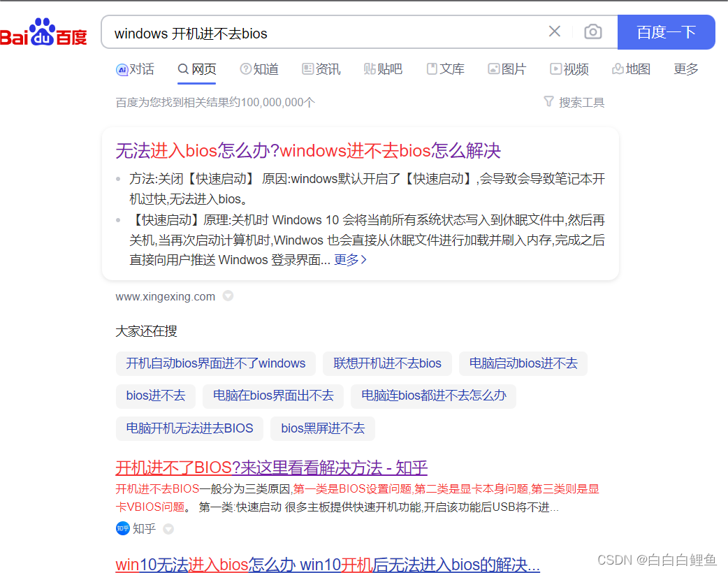Click the question mark icon on 知道 tab
Image resolution: width=728 pixels, height=573 pixels.
tap(245, 68)
